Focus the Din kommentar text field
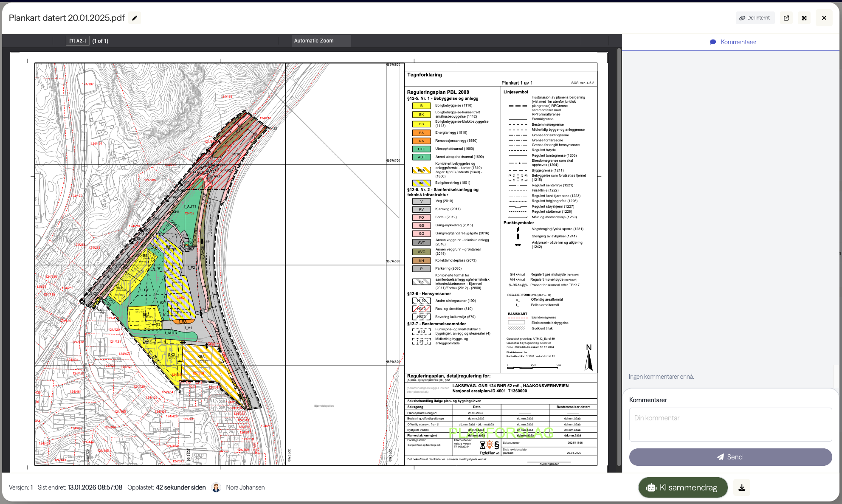 730,424
